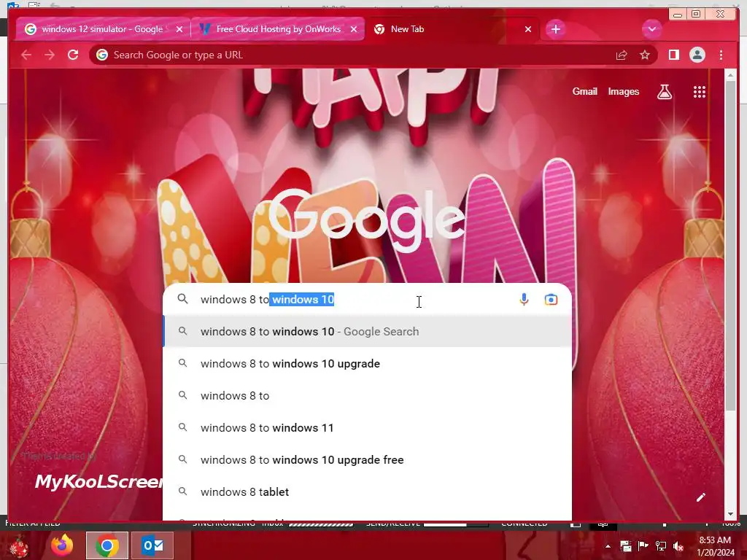Open a new tab with plus button
The image size is (747, 560).
555,29
